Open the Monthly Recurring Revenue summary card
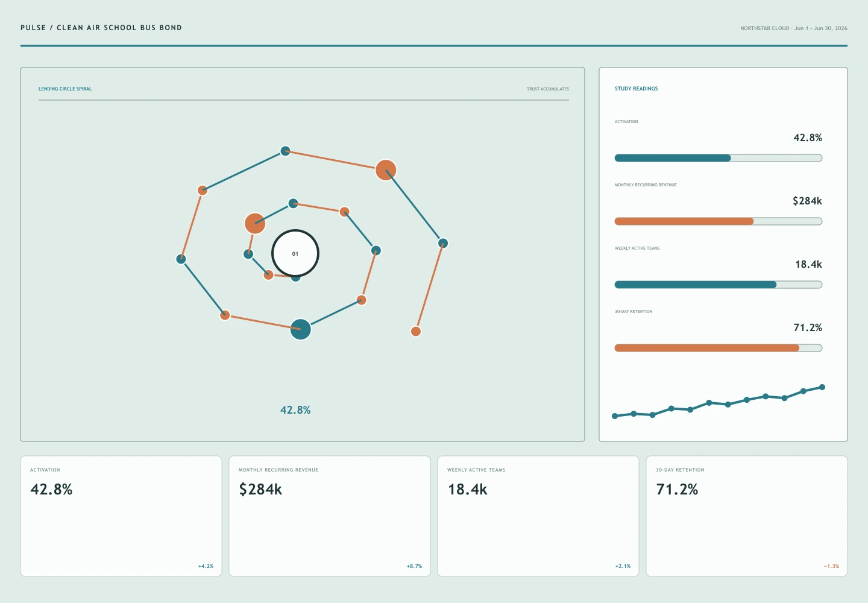Image resolution: width=868 pixels, height=603 pixels. click(330, 516)
